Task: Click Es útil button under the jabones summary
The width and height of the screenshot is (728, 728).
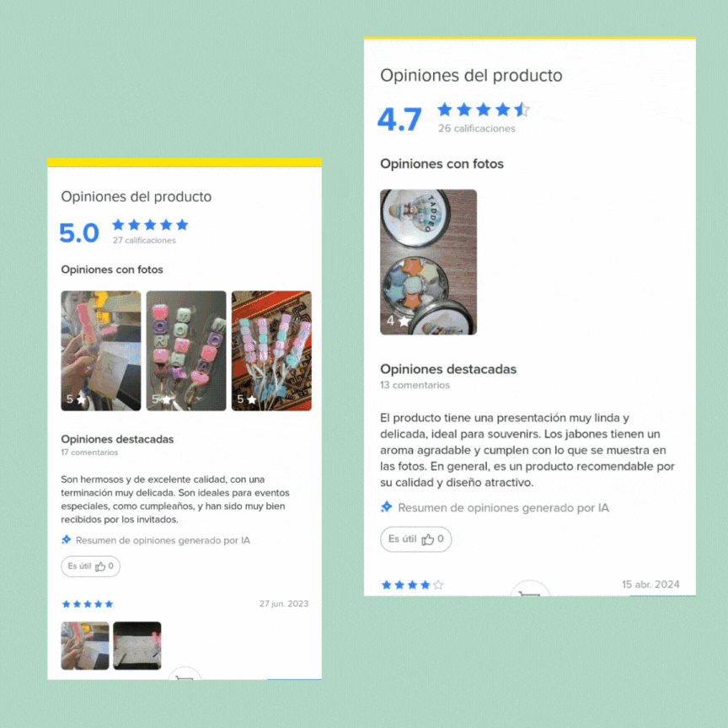Action: pos(415,539)
